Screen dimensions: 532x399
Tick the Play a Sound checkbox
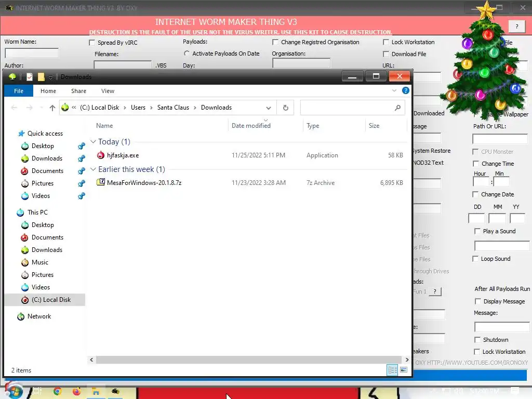477,231
